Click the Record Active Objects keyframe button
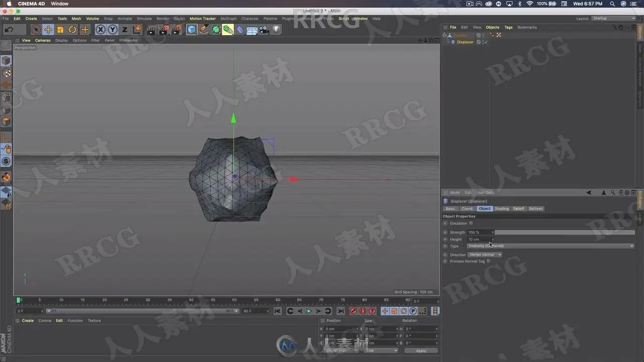The width and height of the screenshot is (644, 362). tap(353, 311)
